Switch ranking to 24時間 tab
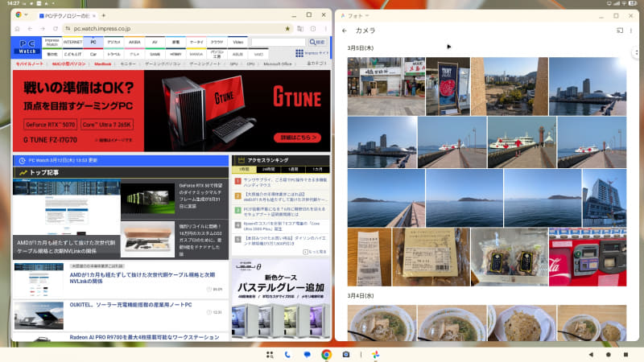The height and width of the screenshot is (362, 644). [x=268, y=170]
